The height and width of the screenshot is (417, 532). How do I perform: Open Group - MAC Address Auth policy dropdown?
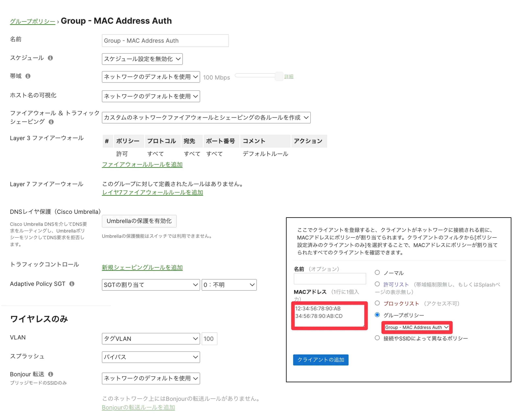point(417,327)
